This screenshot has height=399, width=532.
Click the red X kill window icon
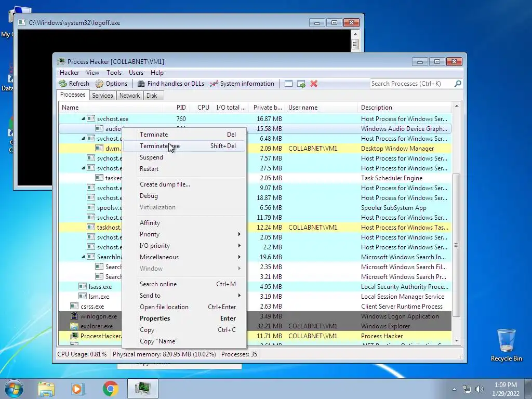coord(314,84)
